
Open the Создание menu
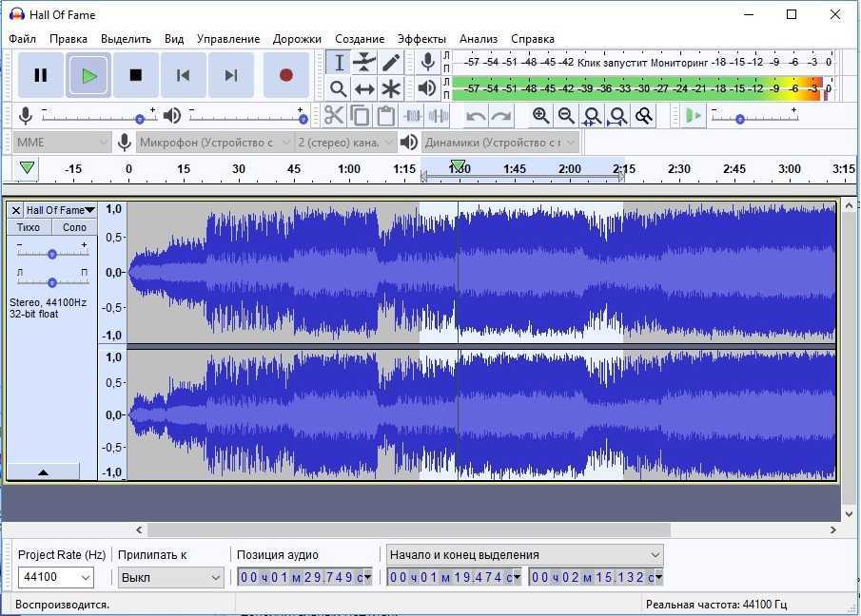[360, 39]
